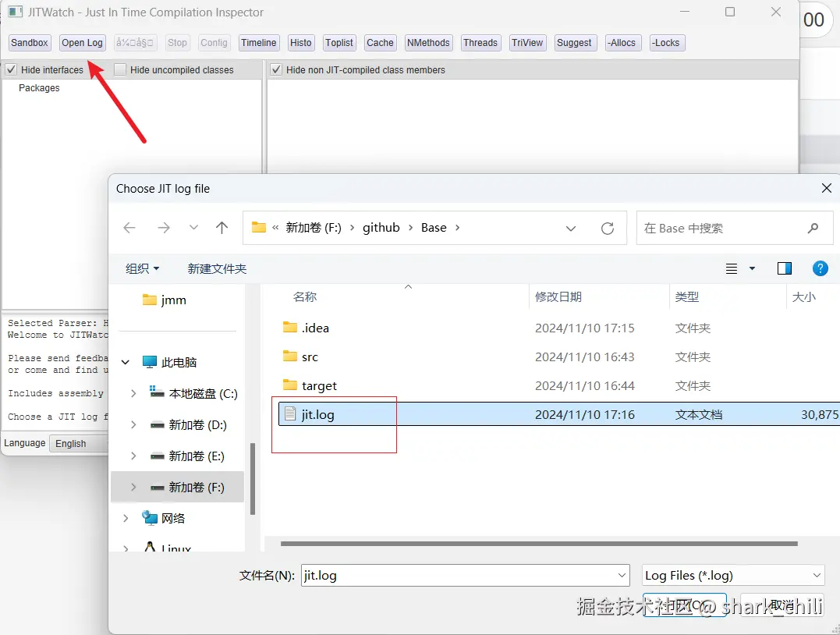
Task: Expand the 新加卷 (E:) node
Action: (133, 456)
